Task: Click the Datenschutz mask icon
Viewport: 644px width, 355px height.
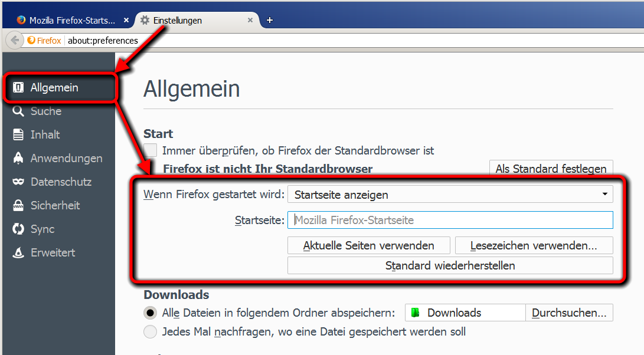Action: pyautogui.click(x=18, y=182)
